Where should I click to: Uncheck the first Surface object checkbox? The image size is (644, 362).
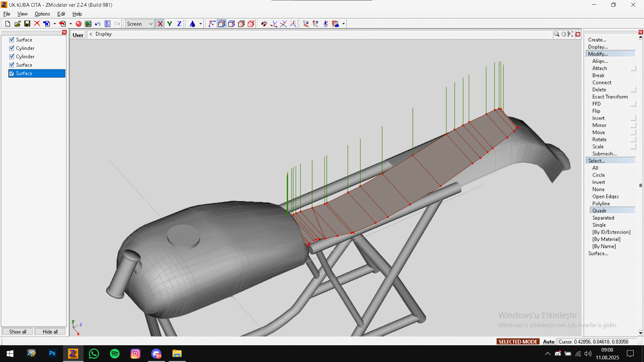(x=12, y=40)
